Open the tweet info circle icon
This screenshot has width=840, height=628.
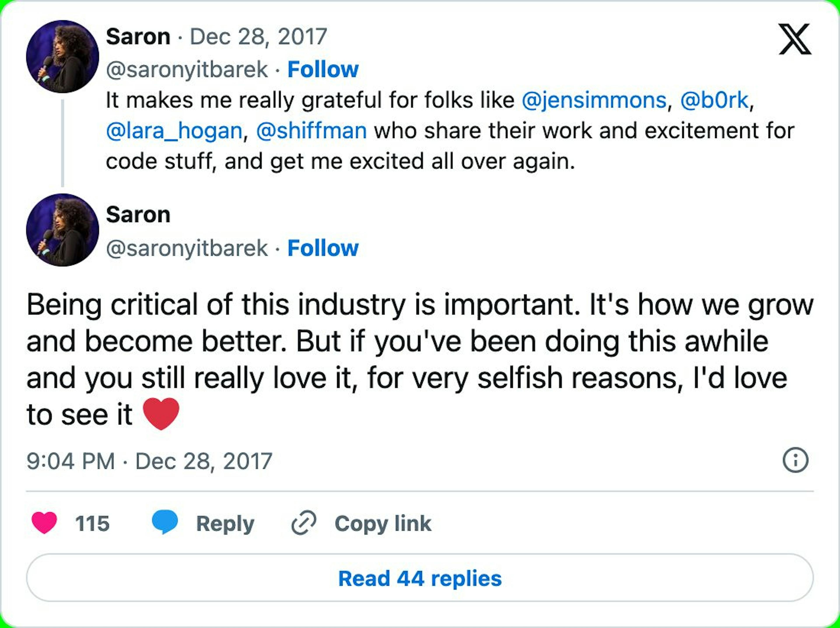(x=795, y=460)
